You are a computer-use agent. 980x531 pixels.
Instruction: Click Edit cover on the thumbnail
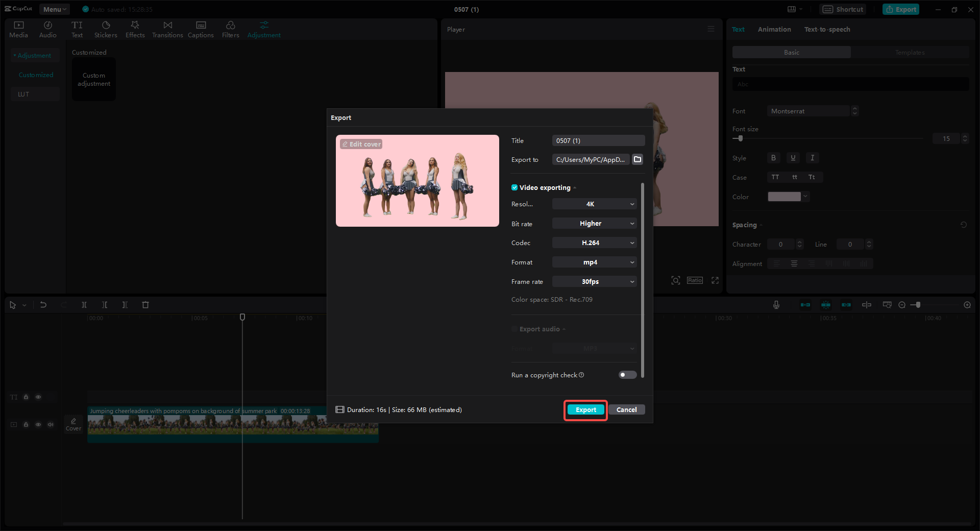point(361,144)
